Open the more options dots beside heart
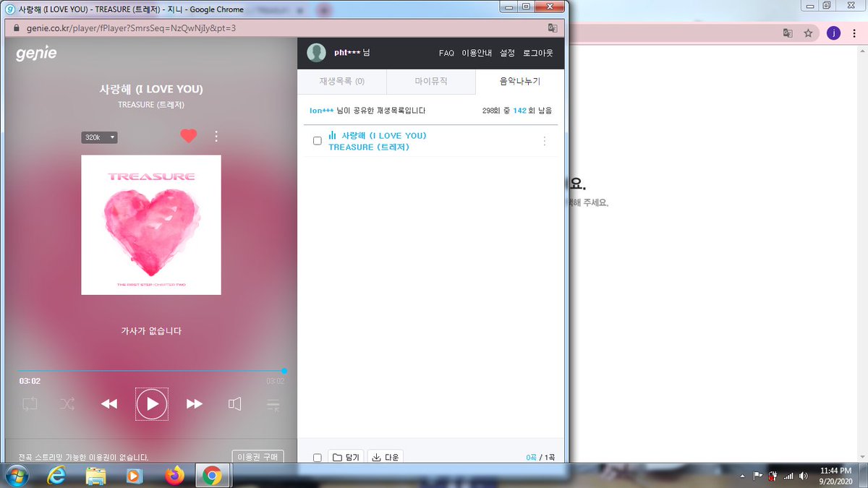This screenshot has height=488, width=868. pyautogui.click(x=216, y=136)
